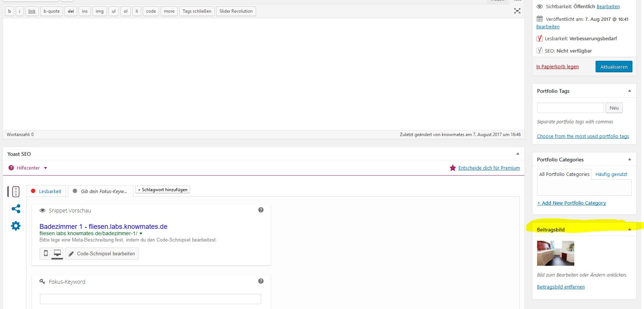Click Add New Portfolio Category link
The width and height of the screenshot is (644, 309).
tap(571, 203)
